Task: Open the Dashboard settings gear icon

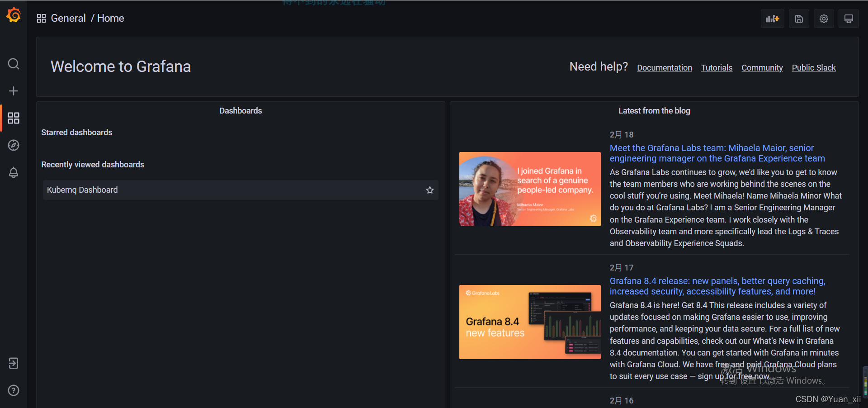Action: click(824, 19)
